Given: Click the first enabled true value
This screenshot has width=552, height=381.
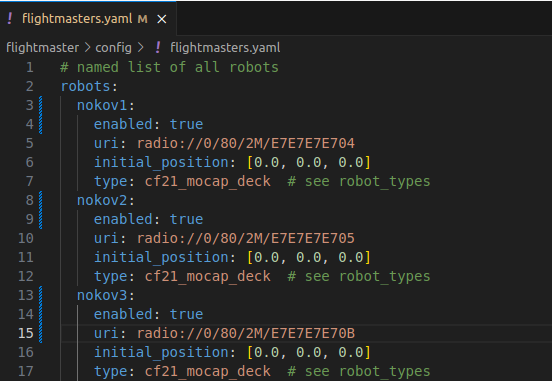Looking at the screenshot, I should (186, 124).
